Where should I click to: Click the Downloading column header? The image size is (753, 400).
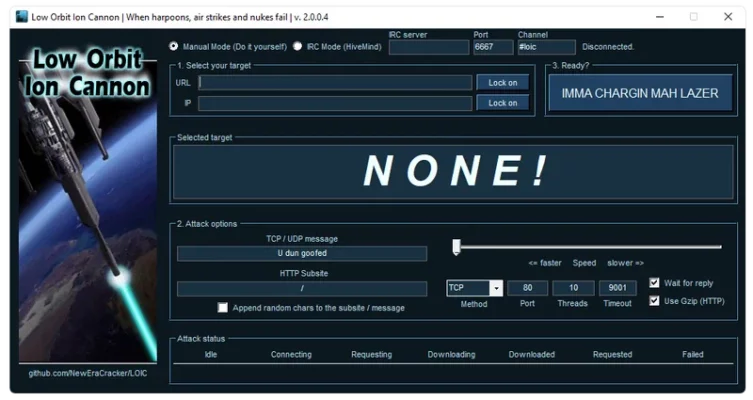pos(451,354)
